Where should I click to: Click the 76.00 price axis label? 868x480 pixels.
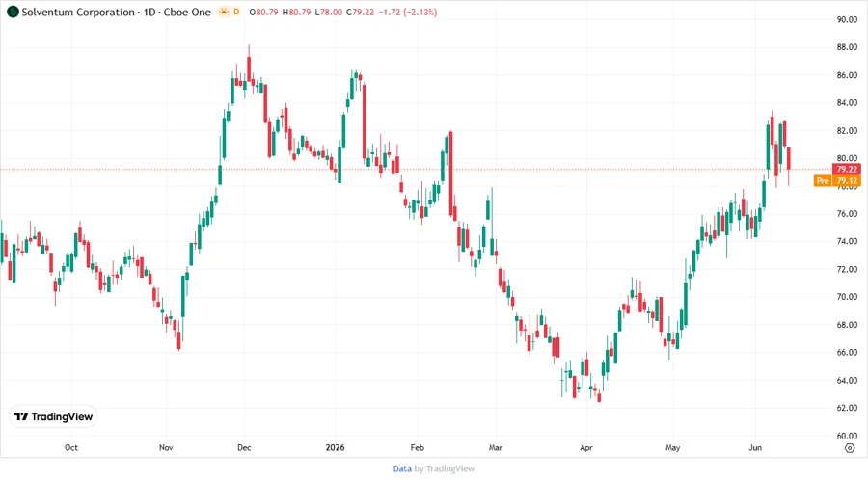(847, 213)
